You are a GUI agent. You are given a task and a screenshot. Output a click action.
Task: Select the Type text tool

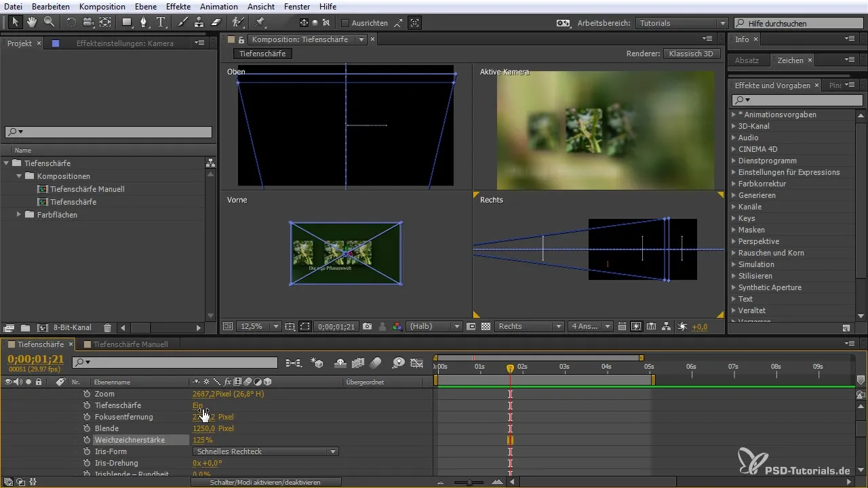pos(161,22)
